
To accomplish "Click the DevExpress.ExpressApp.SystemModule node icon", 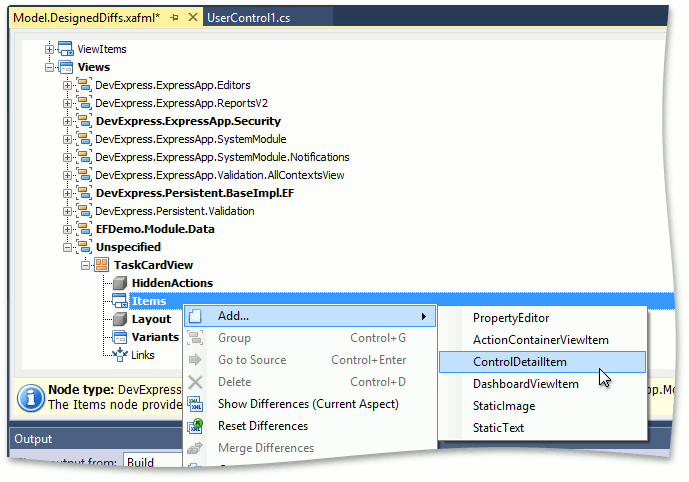I will pyautogui.click(x=83, y=139).
